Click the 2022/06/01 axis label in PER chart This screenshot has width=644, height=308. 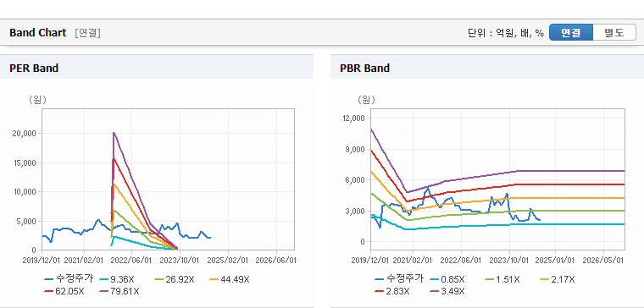(132, 261)
